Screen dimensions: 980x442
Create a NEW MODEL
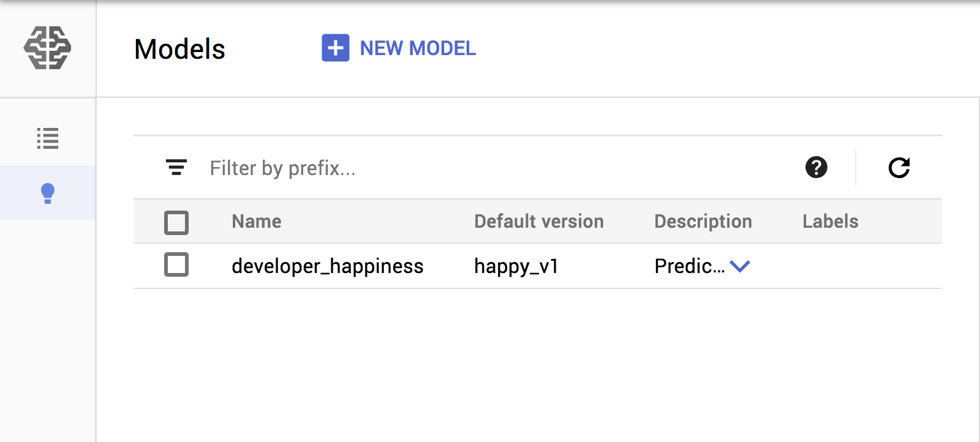click(418, 48)
